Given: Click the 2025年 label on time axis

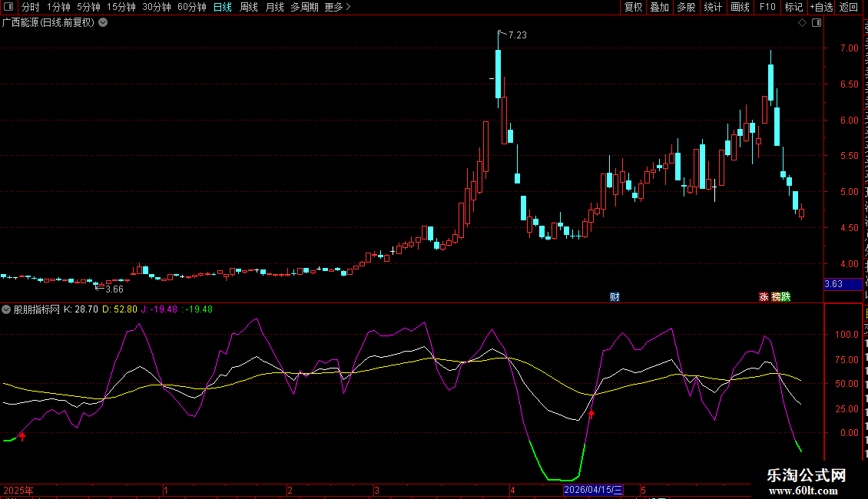Looking at the screenshot, I should point(18,490).
